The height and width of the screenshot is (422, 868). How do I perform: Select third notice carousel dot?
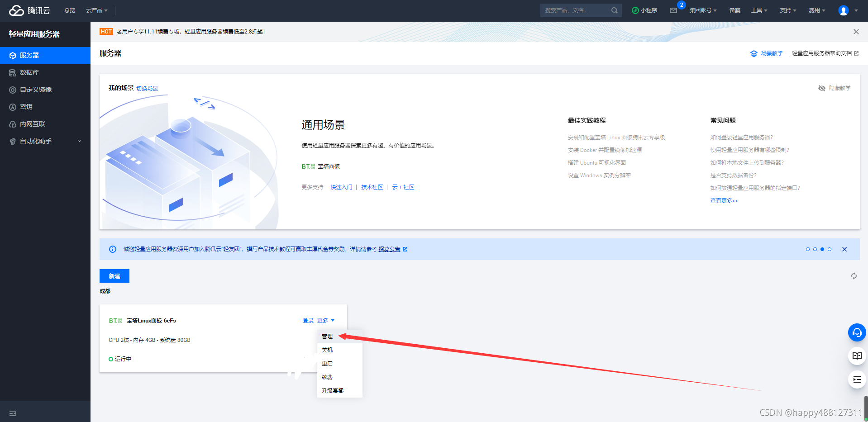pos(822,249)
